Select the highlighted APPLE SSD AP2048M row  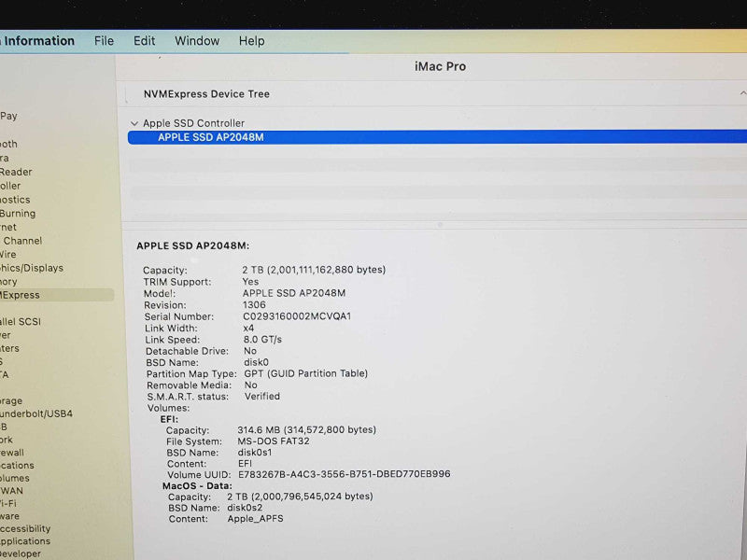437,137
